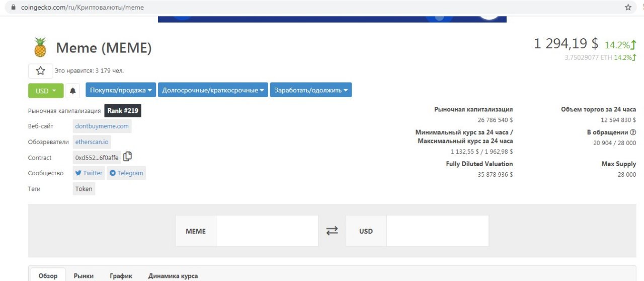
Task: Open the Twitter community link
Action: click(x=89, y=173)
